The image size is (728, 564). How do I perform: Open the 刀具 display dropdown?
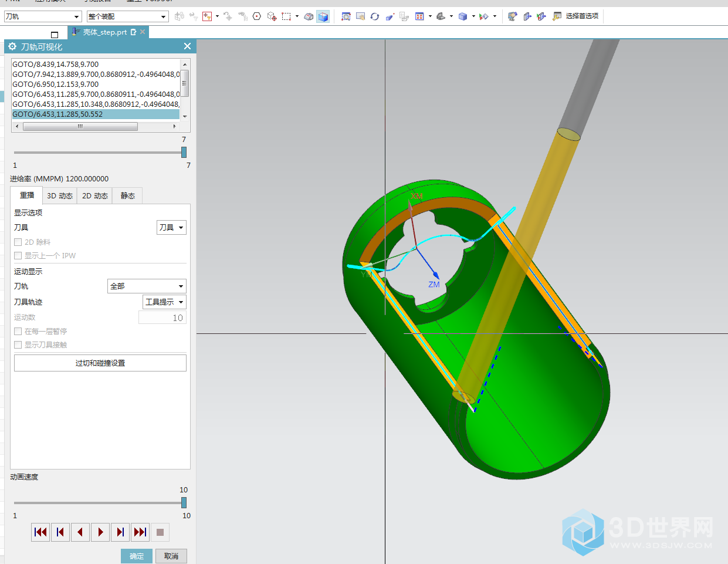171,228
